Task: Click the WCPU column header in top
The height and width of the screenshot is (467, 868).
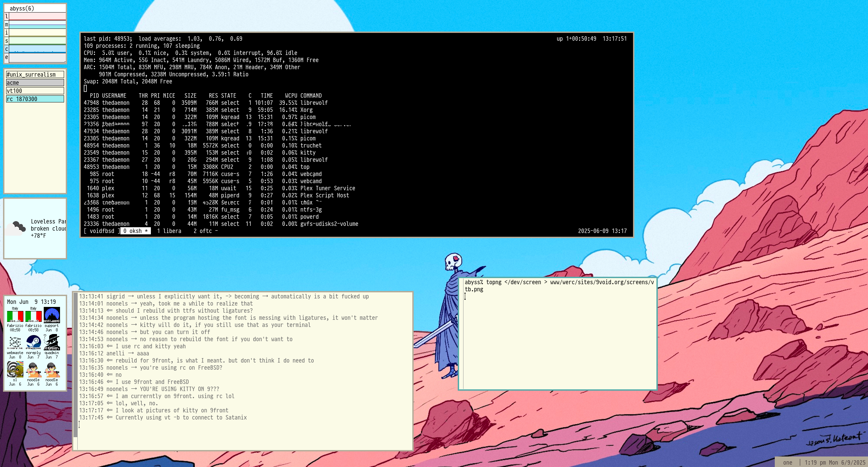Action: [291, 96]
